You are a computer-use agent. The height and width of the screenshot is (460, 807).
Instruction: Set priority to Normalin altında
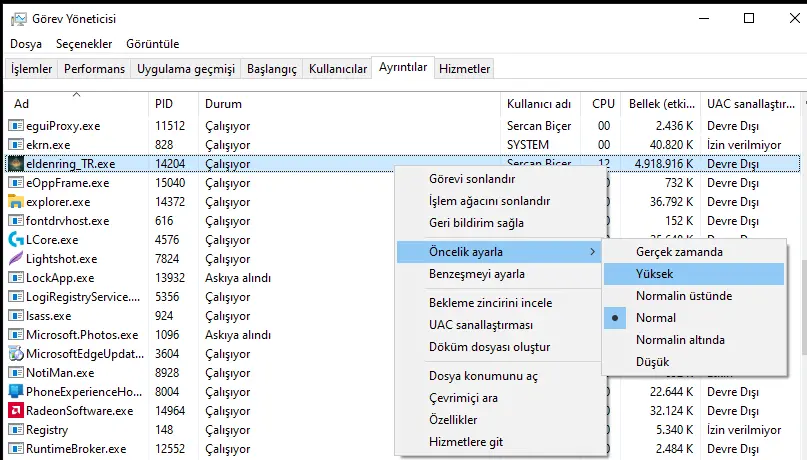tap(694, 340)
